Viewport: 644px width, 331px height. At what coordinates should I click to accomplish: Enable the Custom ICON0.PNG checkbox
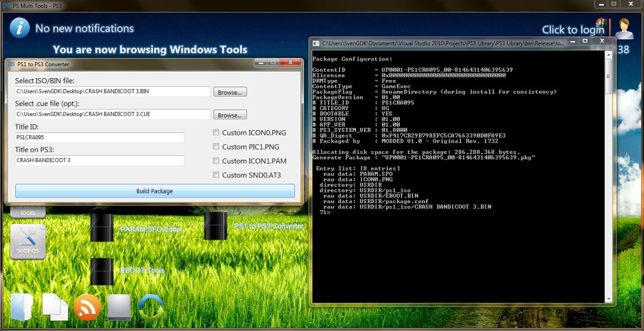click(216, 132)
